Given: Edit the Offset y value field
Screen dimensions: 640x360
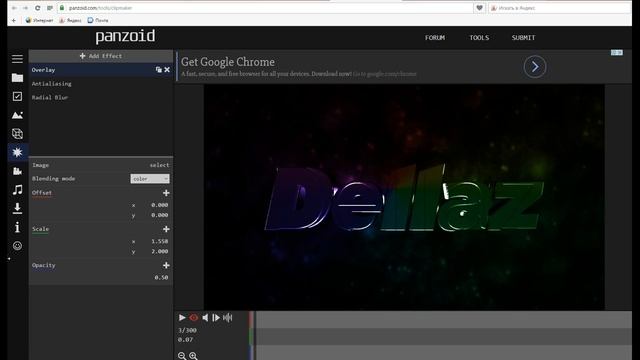Looking at the screenshot, I should [x=159, y=215].
